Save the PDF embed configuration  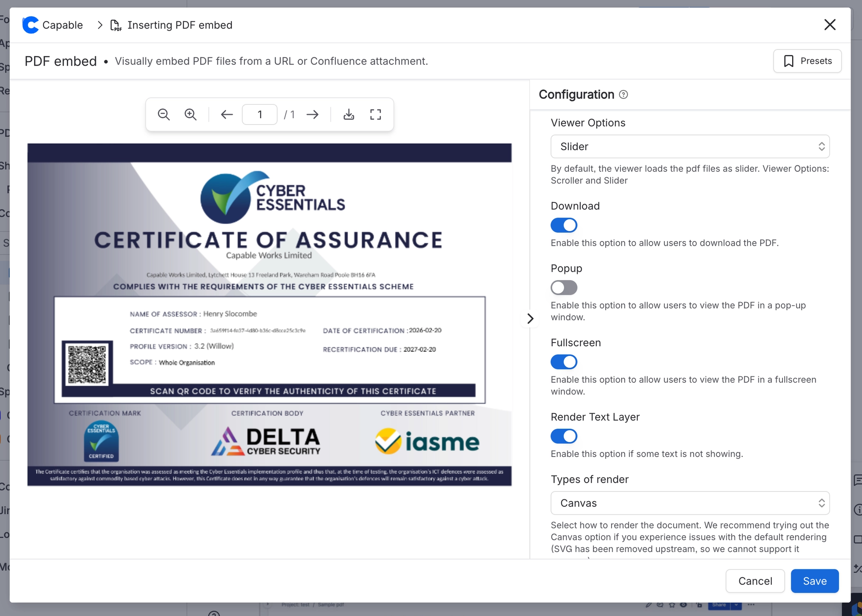pos(815,581)
